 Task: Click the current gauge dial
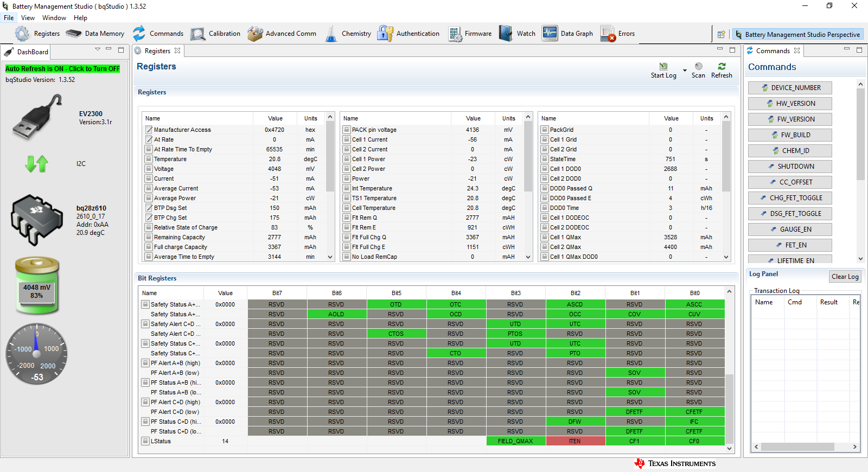pyautogui.click(x=37, y=354)
